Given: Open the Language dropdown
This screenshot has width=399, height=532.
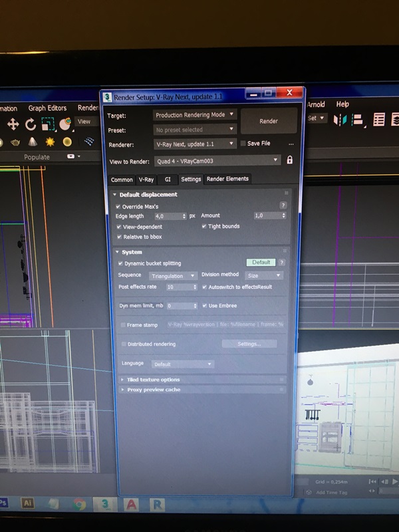Looking at the screenshot, I should coord(182,364).
